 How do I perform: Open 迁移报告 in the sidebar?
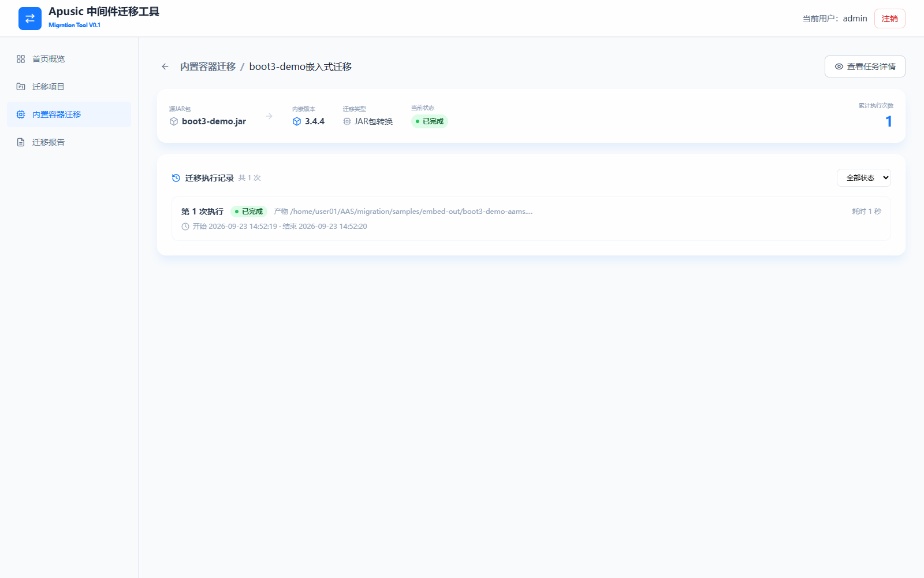[x=69, y=142]
